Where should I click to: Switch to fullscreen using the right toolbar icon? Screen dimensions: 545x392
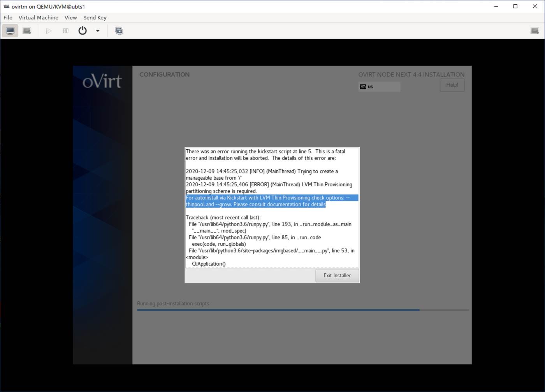(535, 31)
